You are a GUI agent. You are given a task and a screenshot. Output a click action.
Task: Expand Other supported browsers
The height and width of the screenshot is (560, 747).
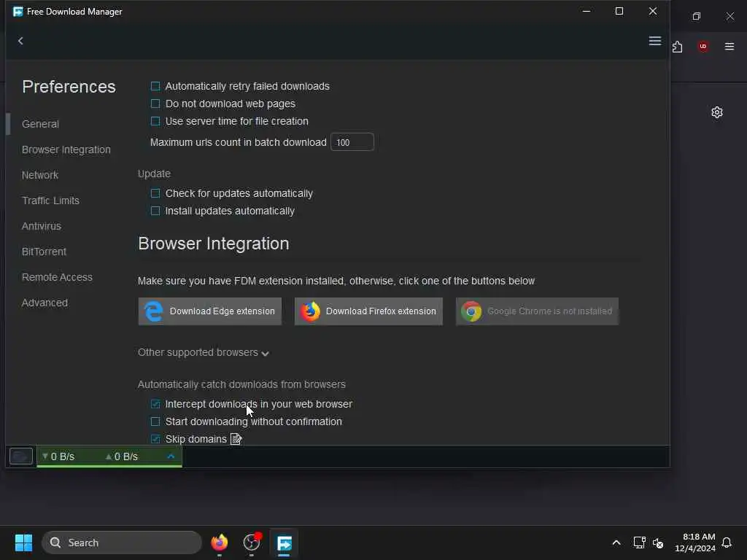pos(204,352)
